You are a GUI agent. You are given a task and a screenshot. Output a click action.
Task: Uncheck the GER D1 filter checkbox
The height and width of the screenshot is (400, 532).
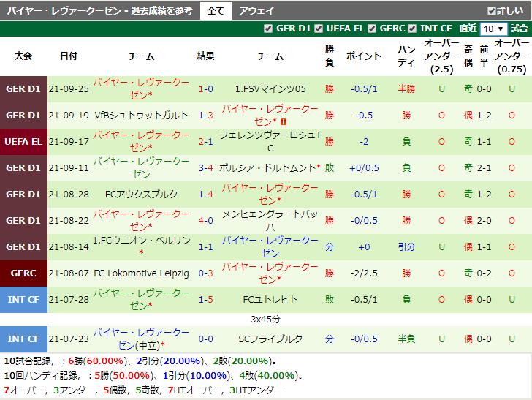click(x=268, y=29)
